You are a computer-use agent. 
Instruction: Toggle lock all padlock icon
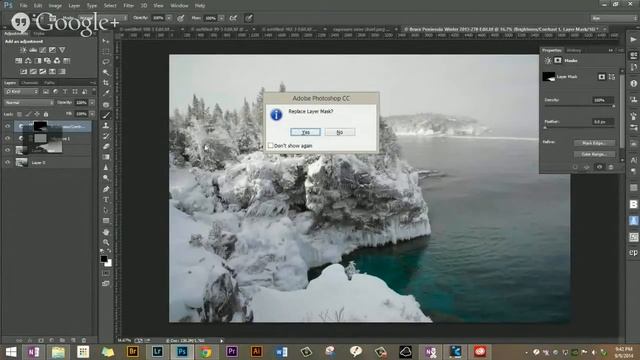[x=46, y=114]
